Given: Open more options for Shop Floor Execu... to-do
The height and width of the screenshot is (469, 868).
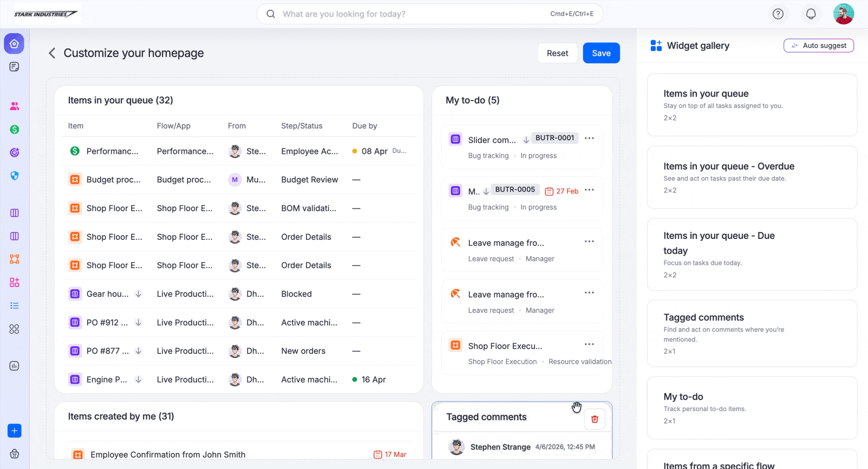Looking at the screenshot, I should click(589, 344).
